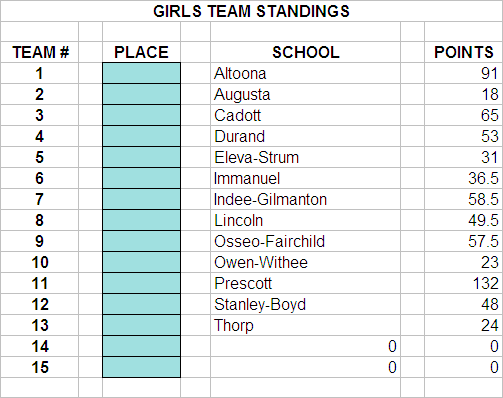Click the Indee-Gilmanton school name
503x398 pixels.
[x=270, y=199]
